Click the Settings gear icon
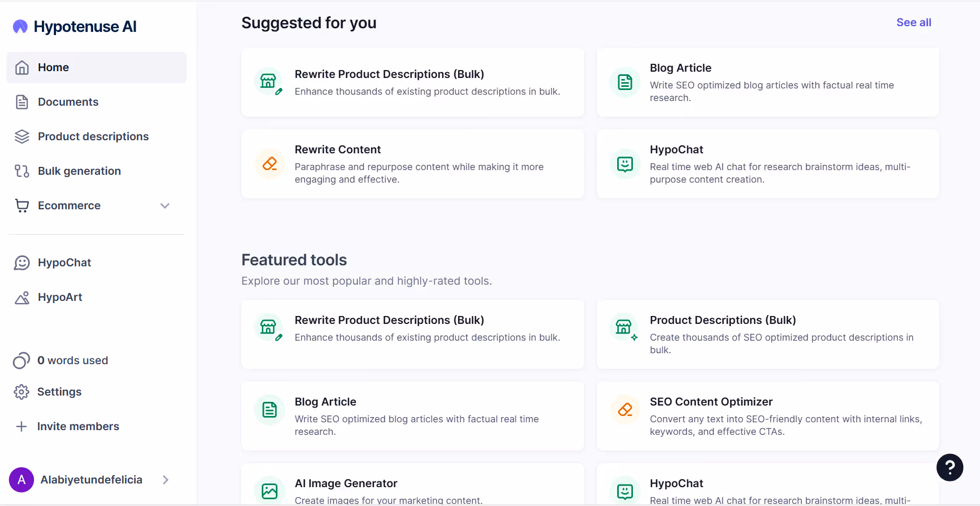Image resolution: width=980 pixels, height=506 pixels. (21, 392)
